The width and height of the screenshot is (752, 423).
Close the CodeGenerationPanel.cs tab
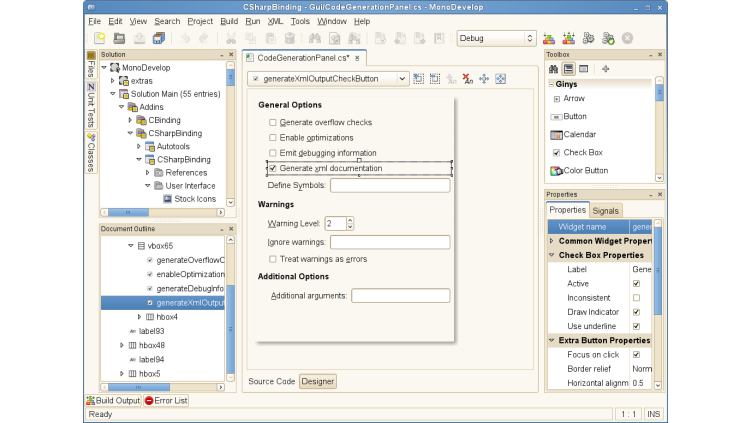(357, 58)
